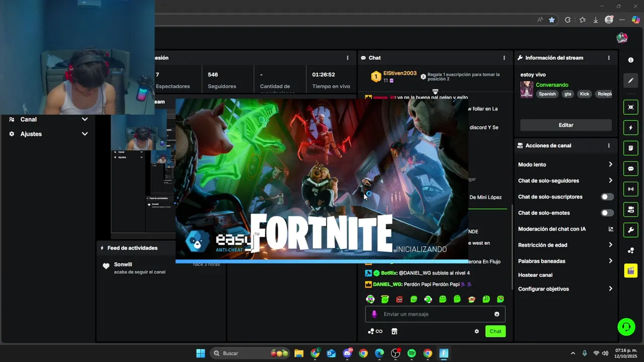Open Configurar objetivos options arrow
644x362 pixels.
[x=610, y=289]
